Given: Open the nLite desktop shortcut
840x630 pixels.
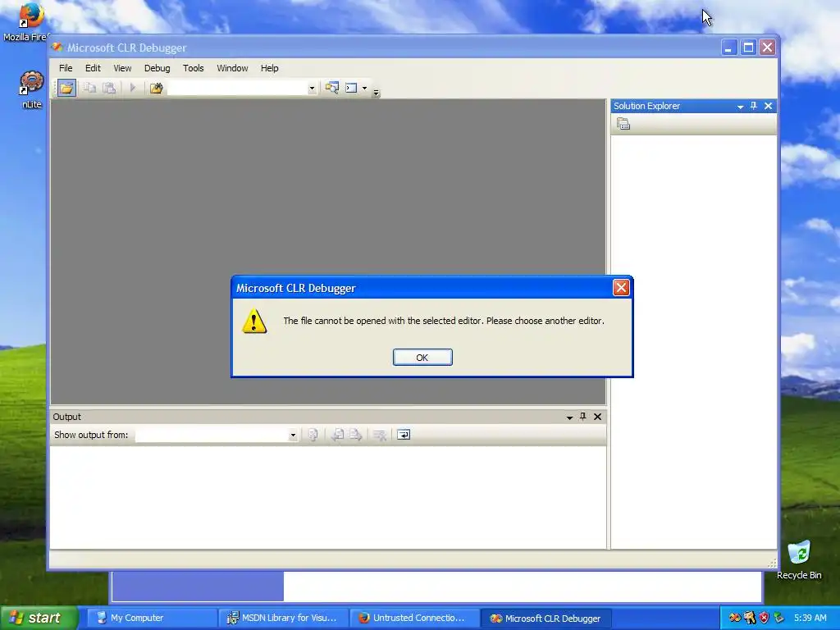Looking at the screenshot, I should pyautogui.click(x=32, y=89).
